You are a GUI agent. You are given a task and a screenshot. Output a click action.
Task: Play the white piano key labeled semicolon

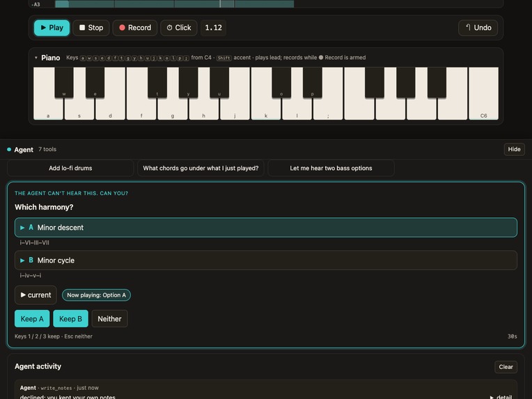point(328,109)
